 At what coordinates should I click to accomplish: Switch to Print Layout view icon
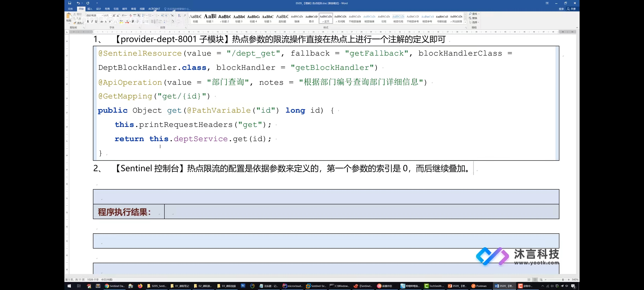[x=535, y=280]
